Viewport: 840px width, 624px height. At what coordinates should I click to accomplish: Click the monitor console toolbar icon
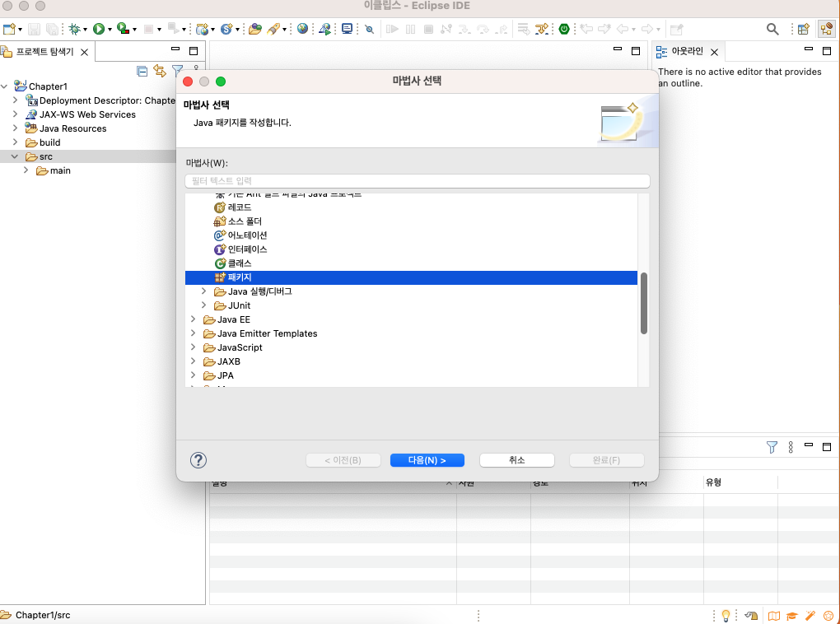(348, 29)
